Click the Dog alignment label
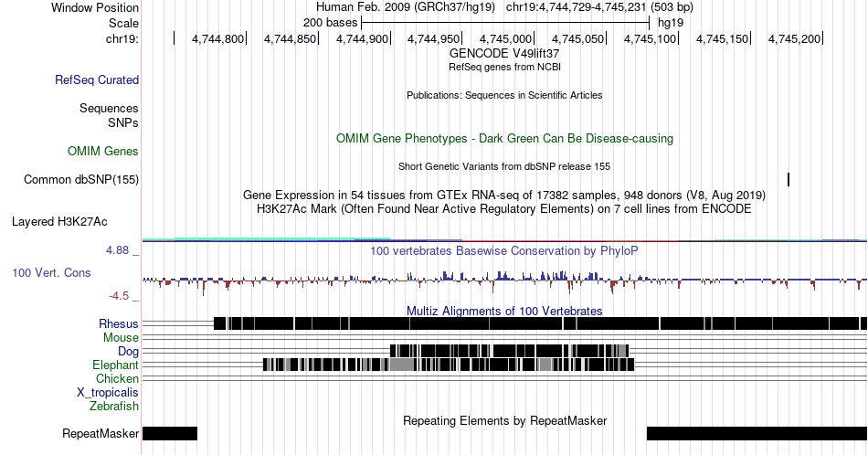Screen dimensions: 868x455 point(128,352)
